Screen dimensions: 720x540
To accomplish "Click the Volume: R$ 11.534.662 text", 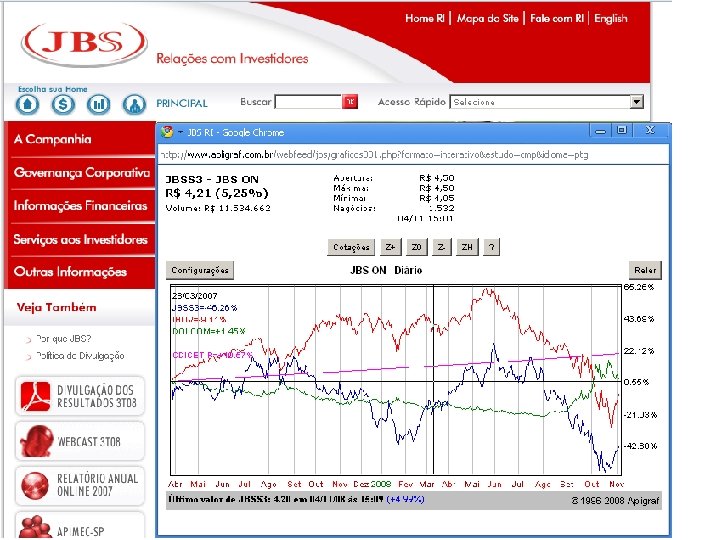I will pos(218,208).
